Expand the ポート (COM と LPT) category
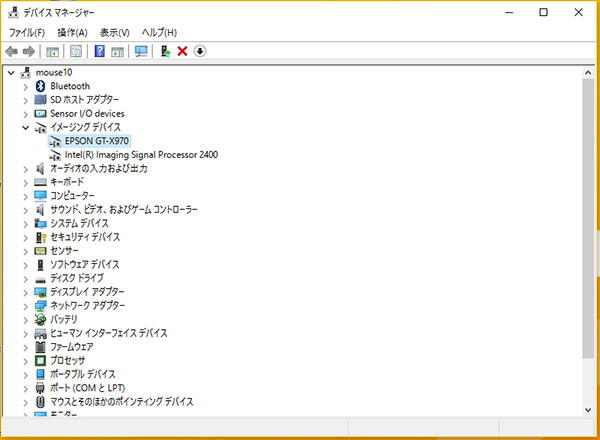 25,389
